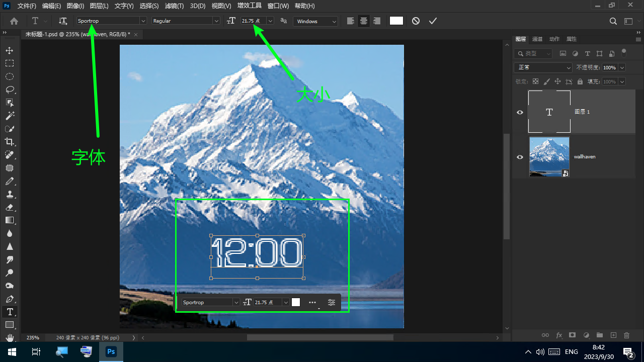This screenshot has width=644, height=362.
Task: Open the Sportrop font family dropdown
Action: 143,21
